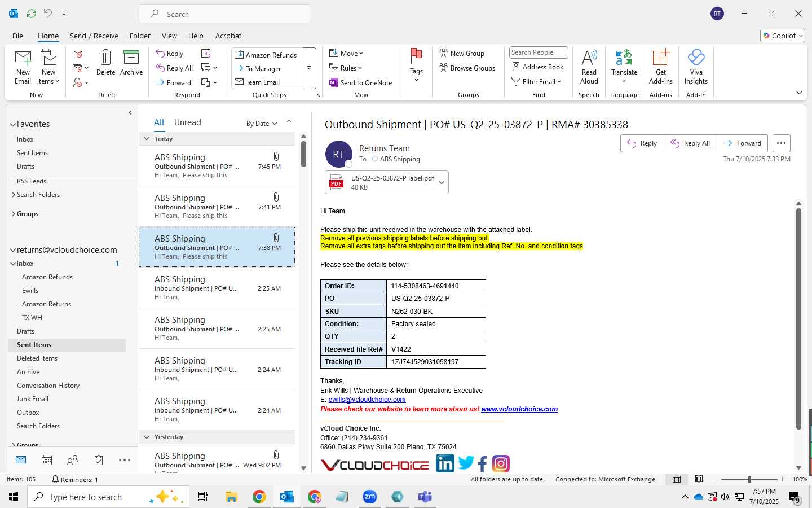Image resolution: width=812 pixels, height=508 pixels.
Task: Archive the selected message
Action: point(131,62)
